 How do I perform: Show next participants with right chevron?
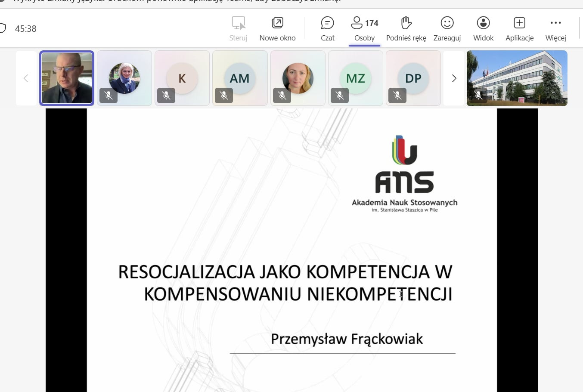click(454, 78)
